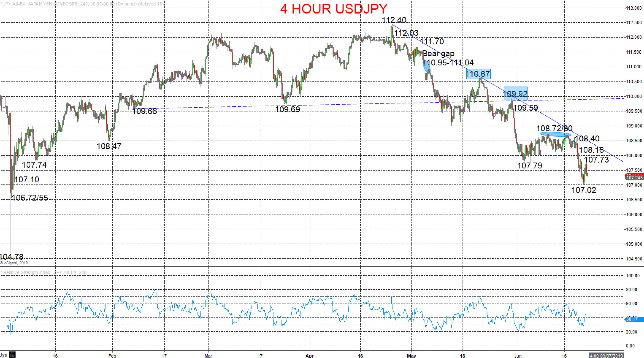Click the Bear gap annotation text
The width and height of the screenshot is (644, 358).
tap(438, 54)
